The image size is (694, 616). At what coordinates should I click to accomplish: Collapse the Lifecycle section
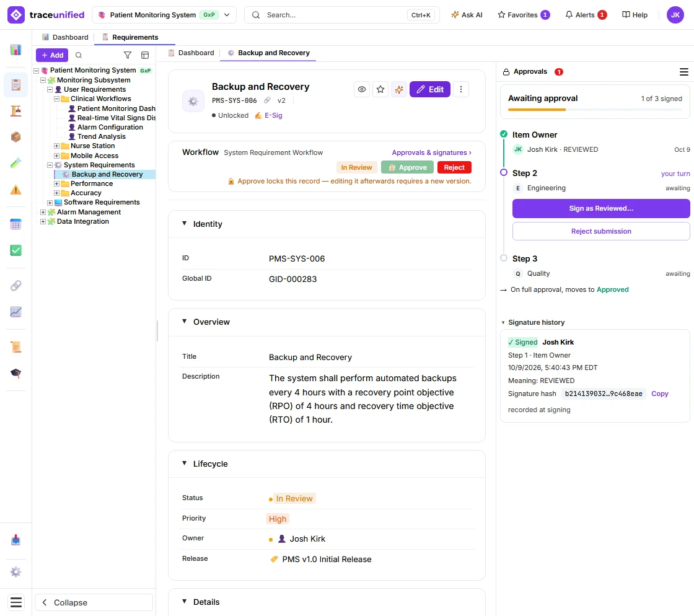[185, 464]
